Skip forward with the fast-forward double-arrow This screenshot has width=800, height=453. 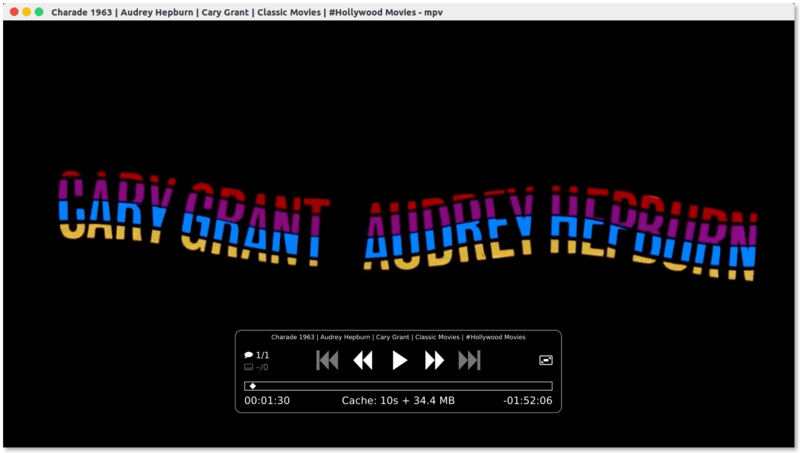pyautogui.click(x=434, y=361)
